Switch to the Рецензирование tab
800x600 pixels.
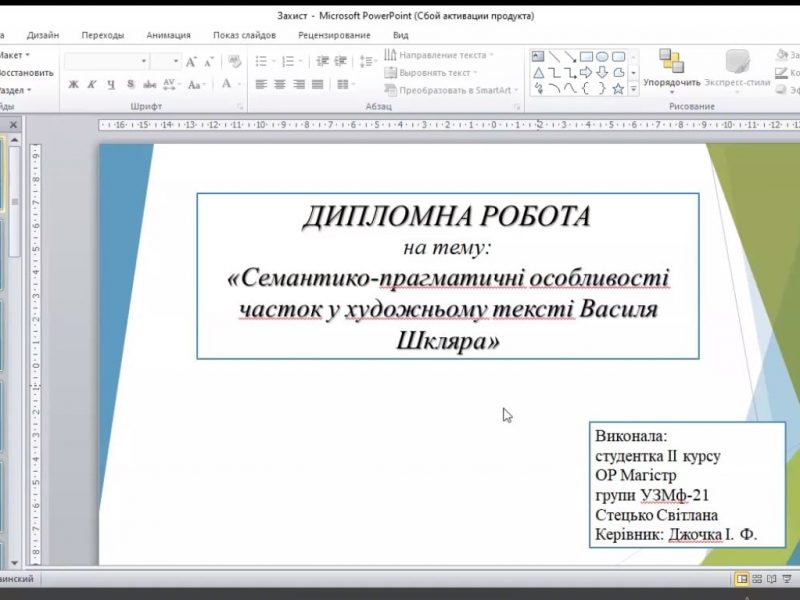coord(333,35)
